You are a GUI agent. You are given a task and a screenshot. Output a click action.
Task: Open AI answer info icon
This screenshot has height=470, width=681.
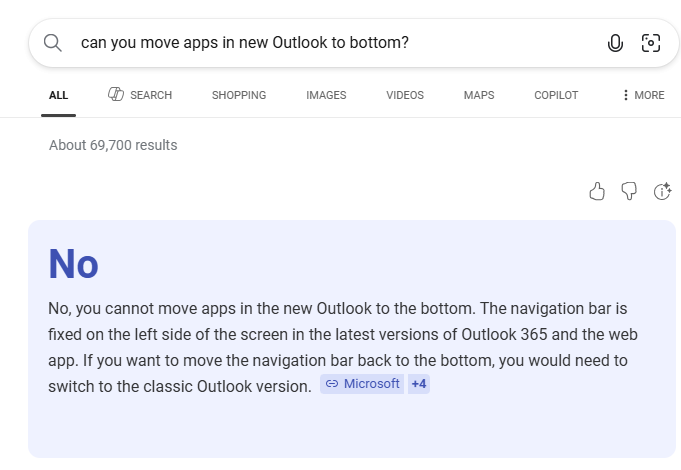click(x=662, y=191)
